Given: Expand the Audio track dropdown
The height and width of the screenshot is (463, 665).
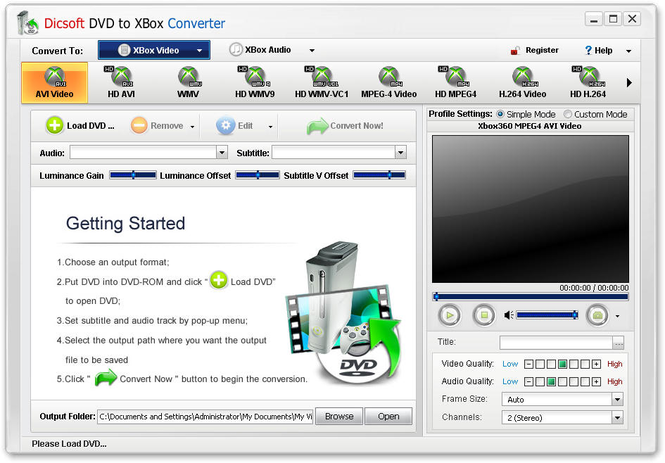Looking at the screenshot, I should click(222, 152).
